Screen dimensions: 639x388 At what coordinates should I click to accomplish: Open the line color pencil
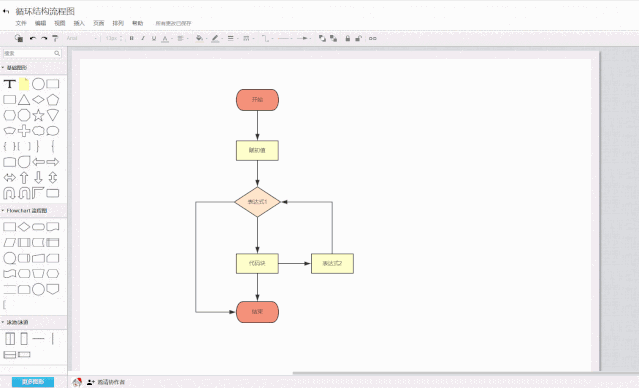click(x=216, y=38)
